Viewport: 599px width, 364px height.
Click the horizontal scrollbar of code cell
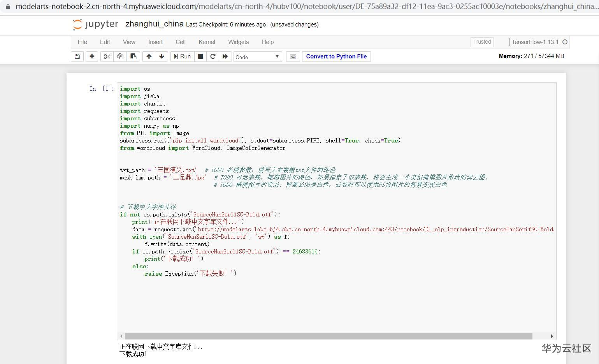pyautogui.click(x=329, y=336)
